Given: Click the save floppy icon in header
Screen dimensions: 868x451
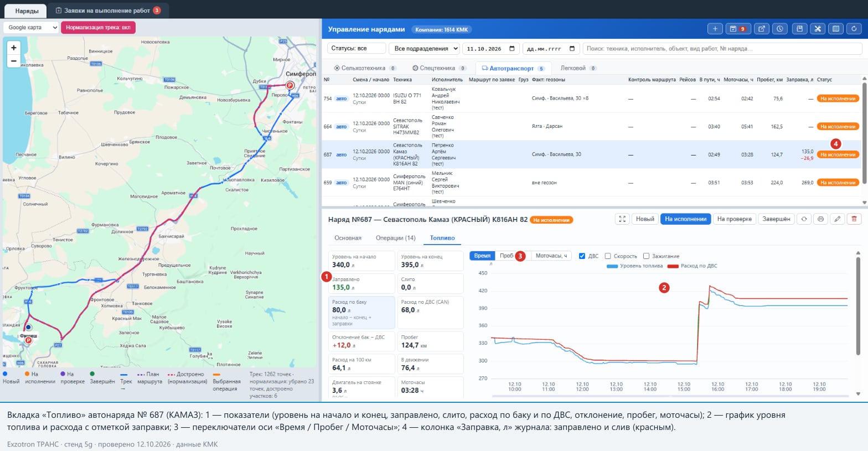Looking at the screenshot, I should click(x=799, y=29).
